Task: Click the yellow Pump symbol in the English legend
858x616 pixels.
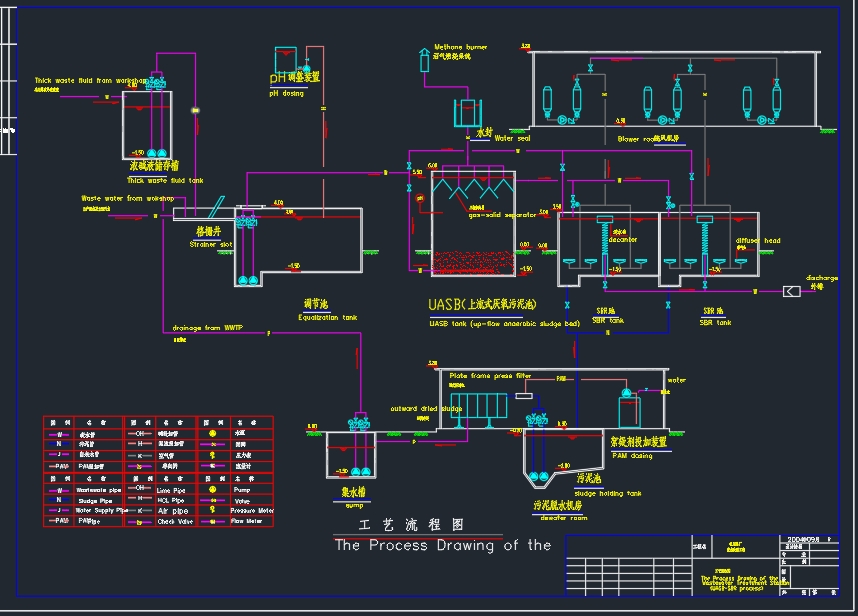Action: click(212, 490)
